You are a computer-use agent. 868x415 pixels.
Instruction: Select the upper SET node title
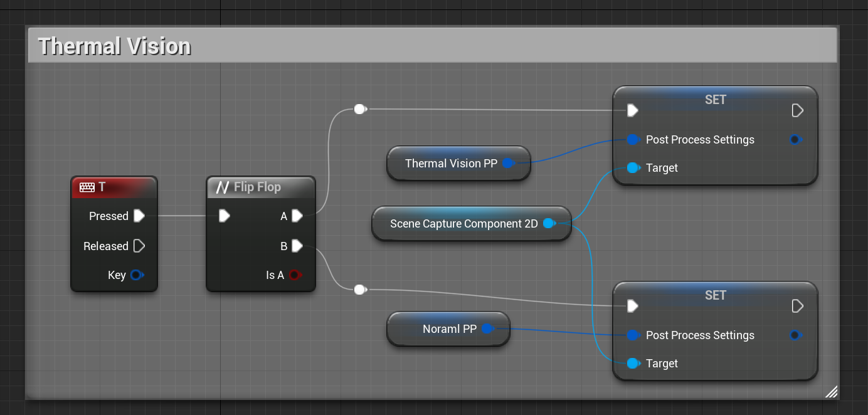click(x=715, y=100)
